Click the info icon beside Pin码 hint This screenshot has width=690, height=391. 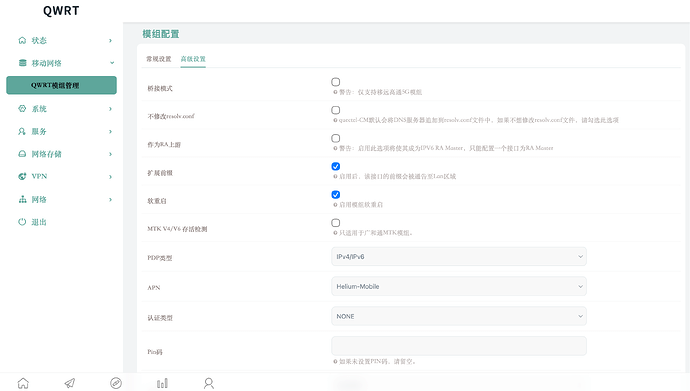pos(335,362)
